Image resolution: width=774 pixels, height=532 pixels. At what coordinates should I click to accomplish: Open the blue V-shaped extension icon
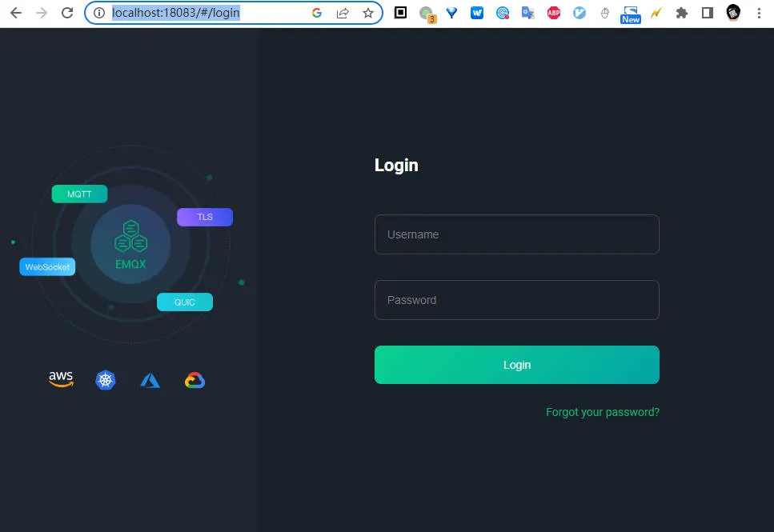pos(451,13)
